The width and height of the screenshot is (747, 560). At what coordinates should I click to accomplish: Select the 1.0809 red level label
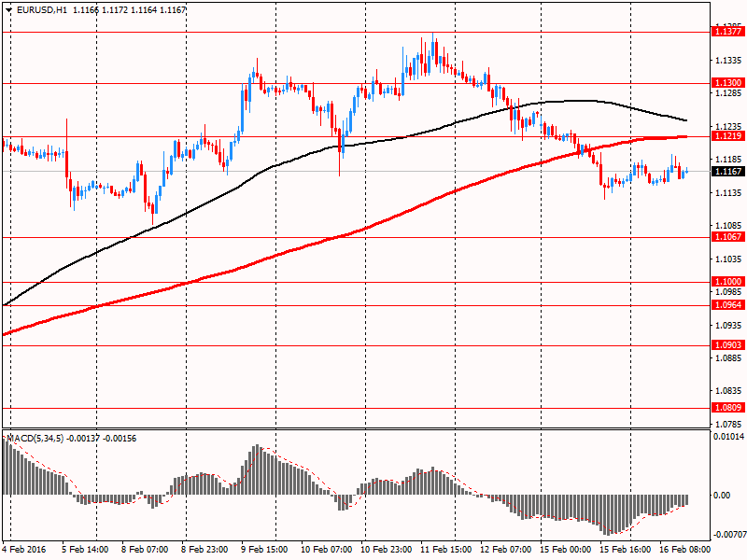728,407
